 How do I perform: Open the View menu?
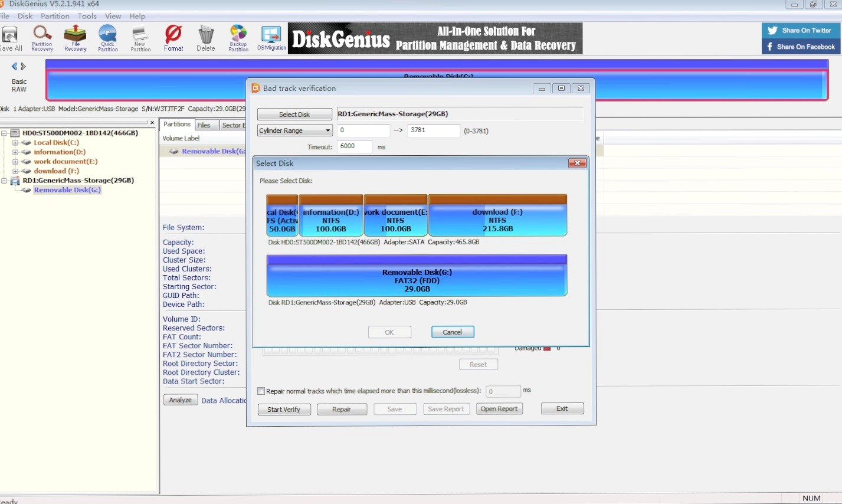(113, 16)
